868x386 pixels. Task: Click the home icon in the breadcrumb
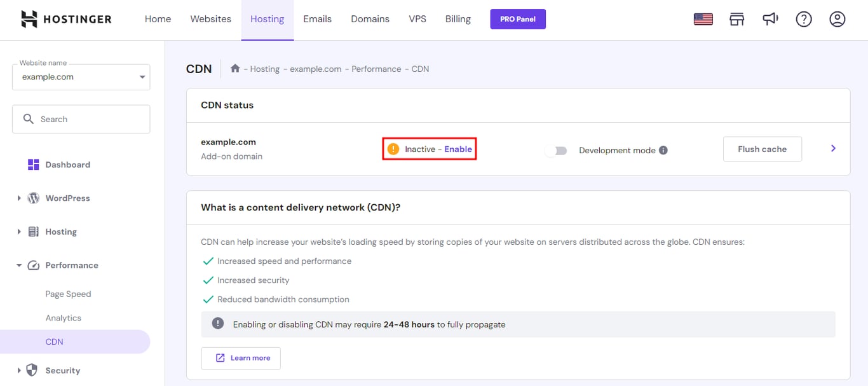[234, 68]
